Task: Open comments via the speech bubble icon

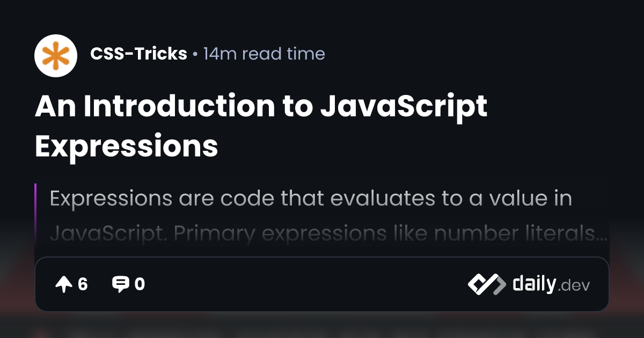Action: 120,284
